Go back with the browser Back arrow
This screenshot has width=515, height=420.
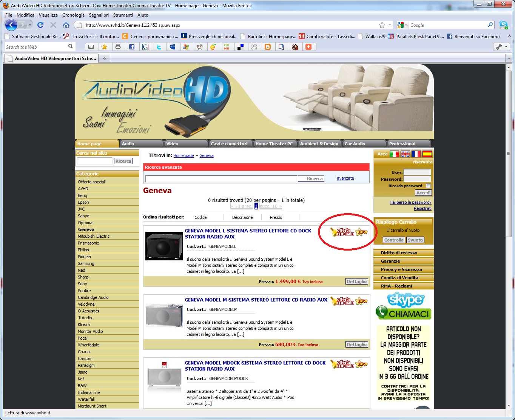11,25
